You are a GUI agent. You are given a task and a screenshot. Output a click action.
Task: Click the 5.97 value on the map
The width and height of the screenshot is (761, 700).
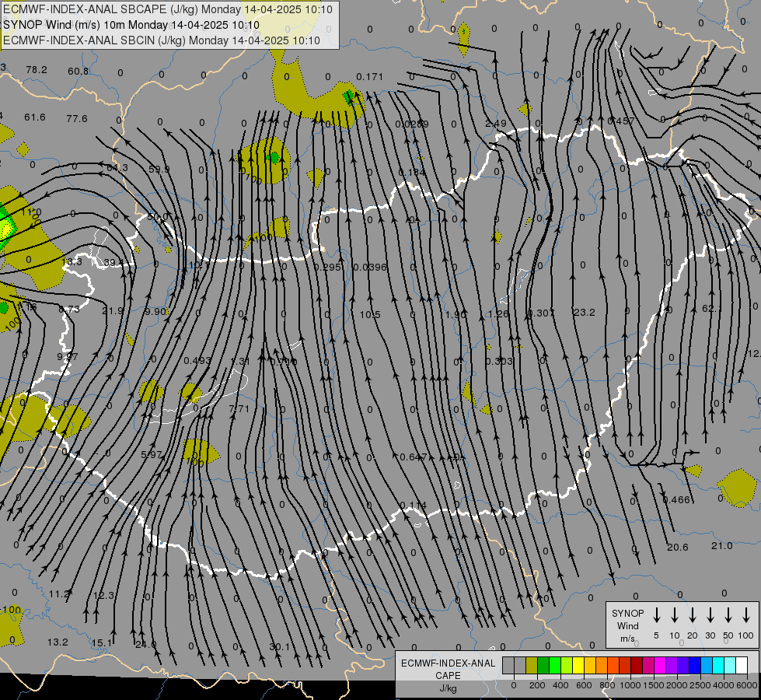click(152, 455)
